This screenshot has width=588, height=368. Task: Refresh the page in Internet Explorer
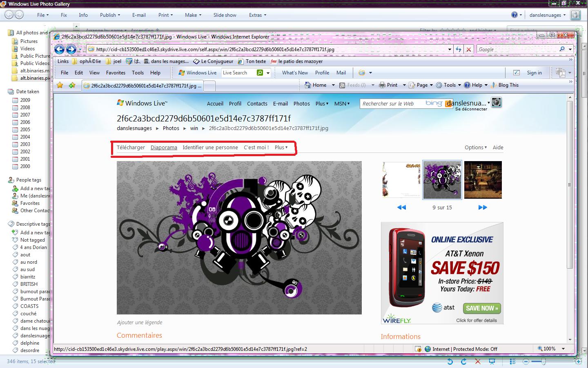click(459, 49)
